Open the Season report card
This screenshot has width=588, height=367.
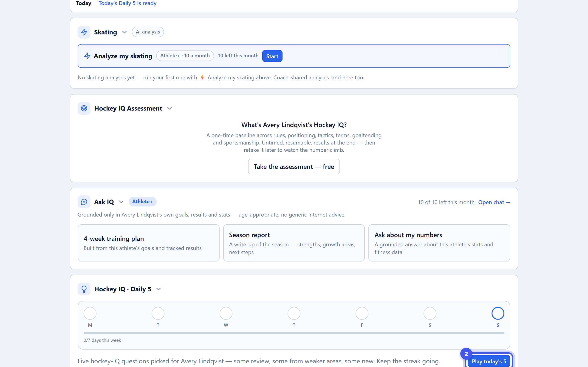(x=294, y=243)
